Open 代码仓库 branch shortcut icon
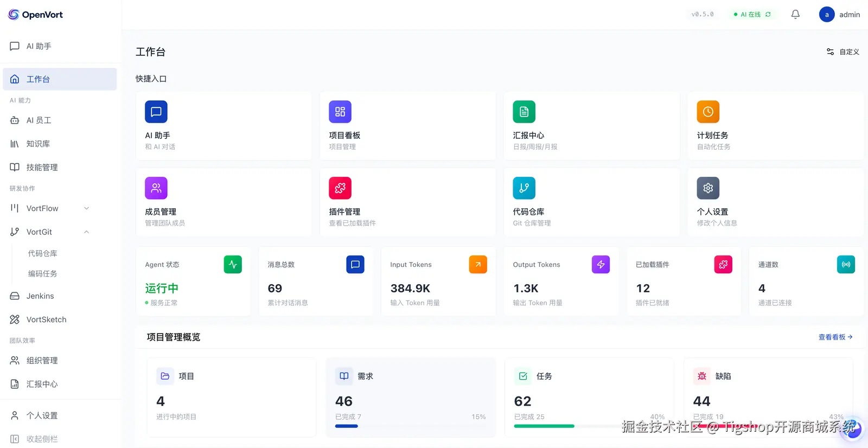868x448 pixels. (524, 188)
